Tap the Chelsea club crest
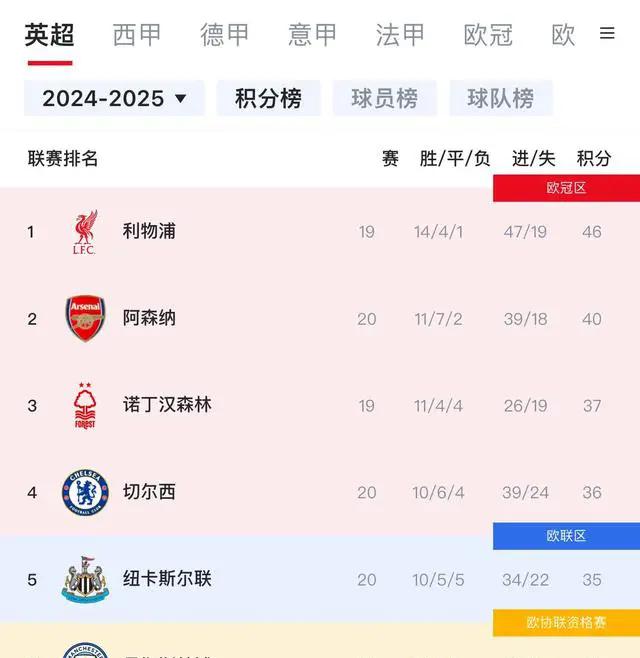This screenshot has width=640, height=658. pos(85,492)
